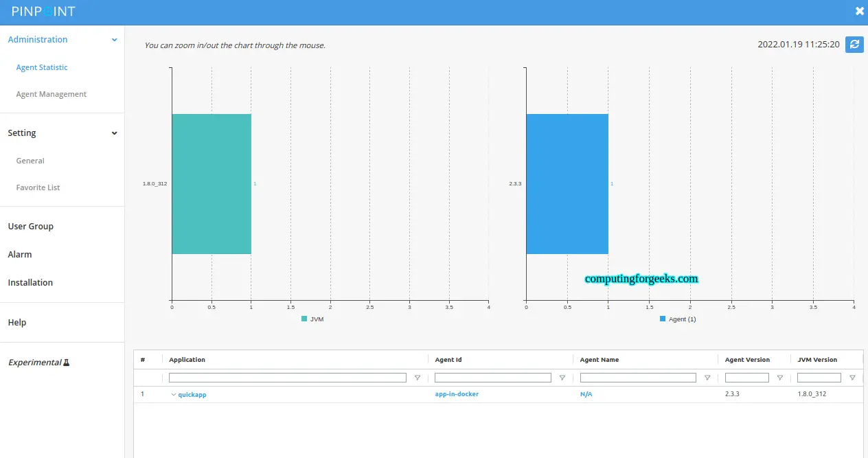Click the Experimental flask icon

[67, 362]
